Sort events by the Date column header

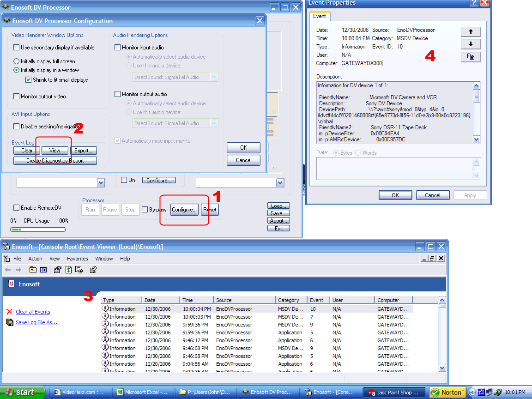pyautogui.click(x=161, y=300)
